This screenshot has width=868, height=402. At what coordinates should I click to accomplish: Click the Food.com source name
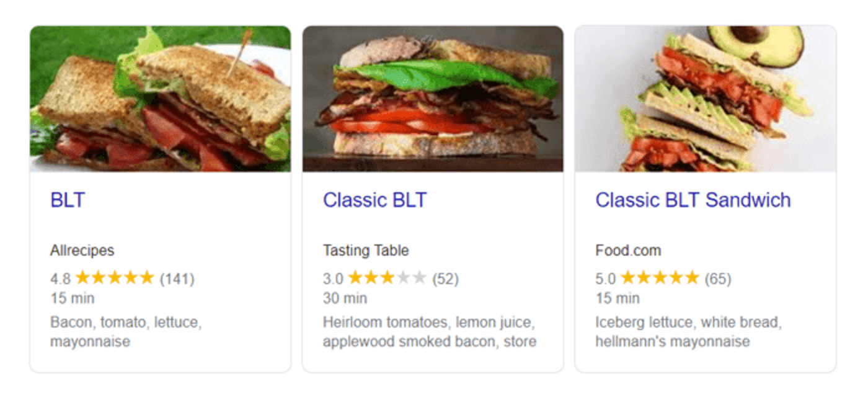click(628, 251)
